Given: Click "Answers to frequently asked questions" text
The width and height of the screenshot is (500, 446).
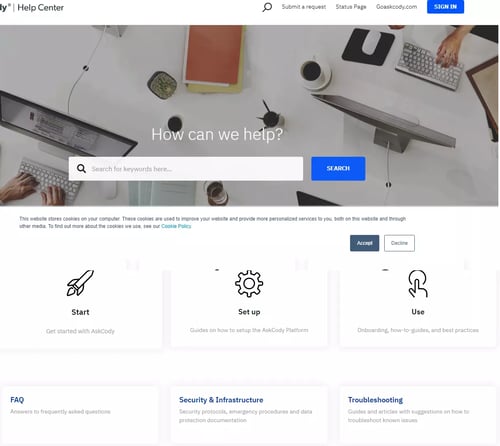Looking at the screenshot, I should pos(60,412).
